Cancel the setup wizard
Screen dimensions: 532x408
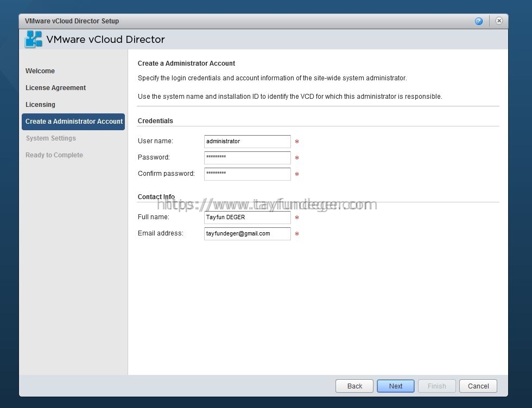tap(478, 386)
